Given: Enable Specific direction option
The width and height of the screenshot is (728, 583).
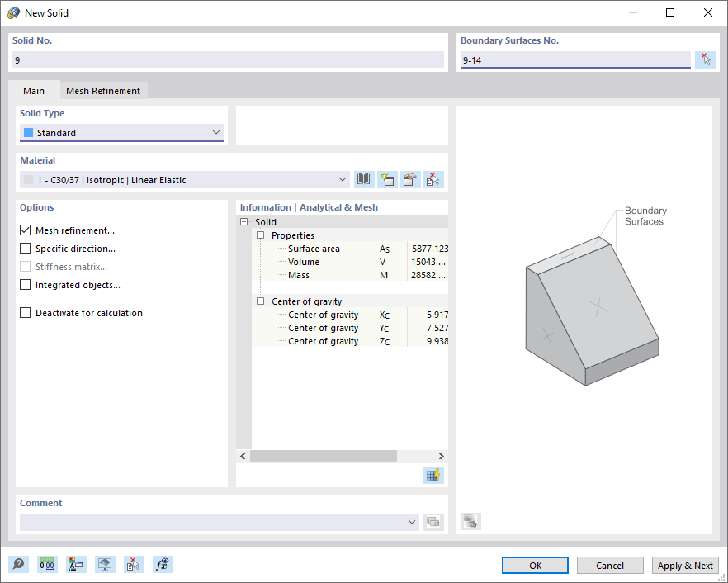Looking at the screenshot, I should point(24,249).
